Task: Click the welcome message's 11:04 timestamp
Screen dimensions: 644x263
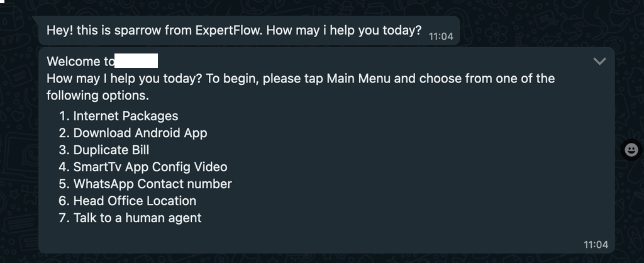Action: click(596, 244)
